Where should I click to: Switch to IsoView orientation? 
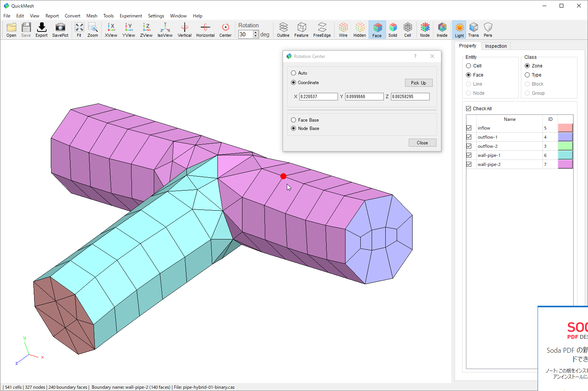click(165, 30)
